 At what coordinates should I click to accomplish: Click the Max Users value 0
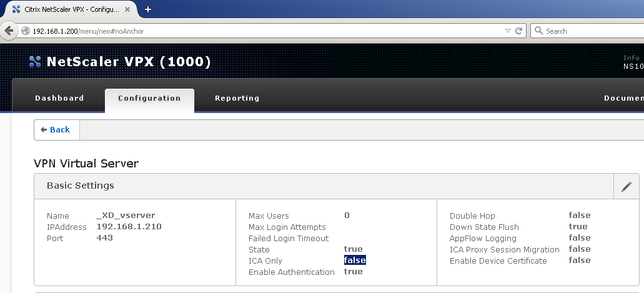347,216
